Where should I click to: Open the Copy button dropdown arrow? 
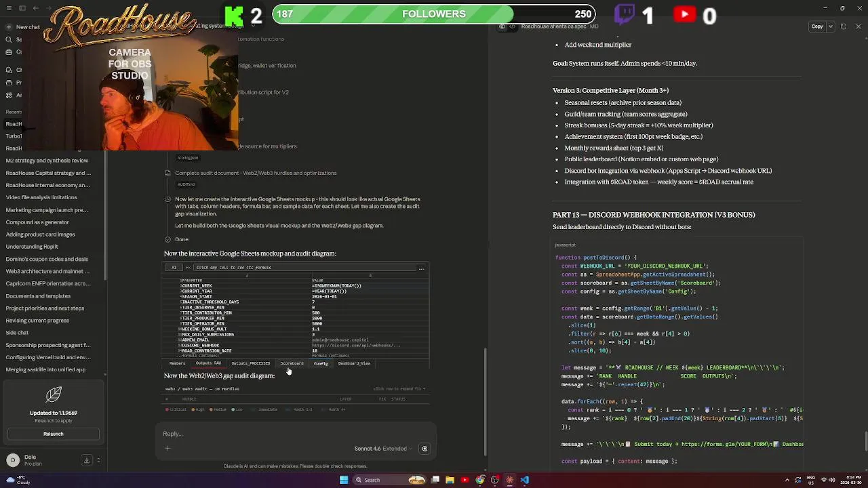coord(831,26)
